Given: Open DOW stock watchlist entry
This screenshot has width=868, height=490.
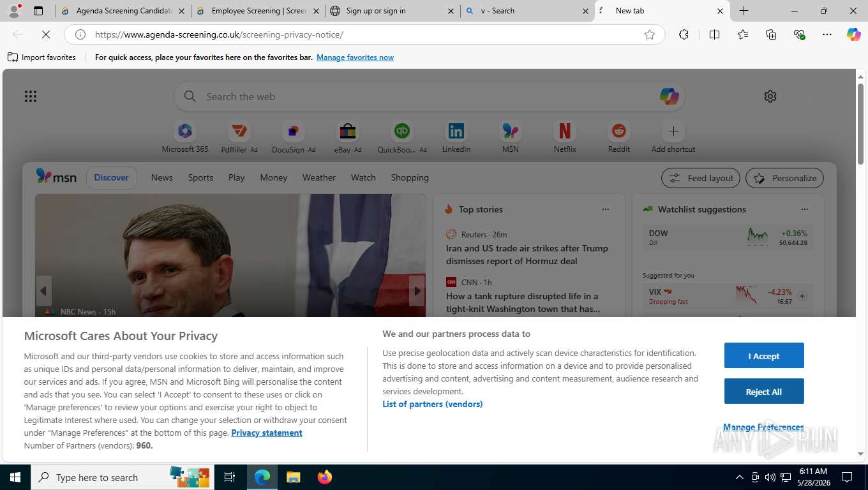Looking at the screenshot, I should (728, 237).
